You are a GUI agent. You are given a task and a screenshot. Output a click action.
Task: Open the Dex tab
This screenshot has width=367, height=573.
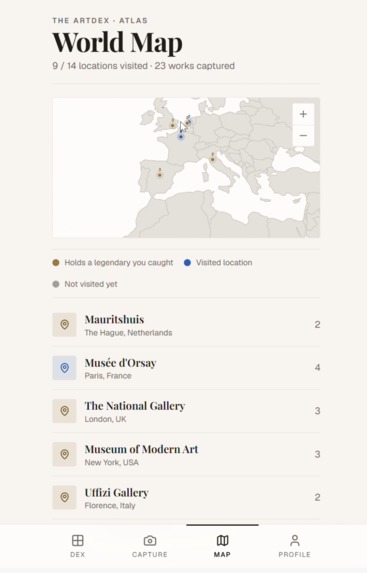click(x=77, y=546)
